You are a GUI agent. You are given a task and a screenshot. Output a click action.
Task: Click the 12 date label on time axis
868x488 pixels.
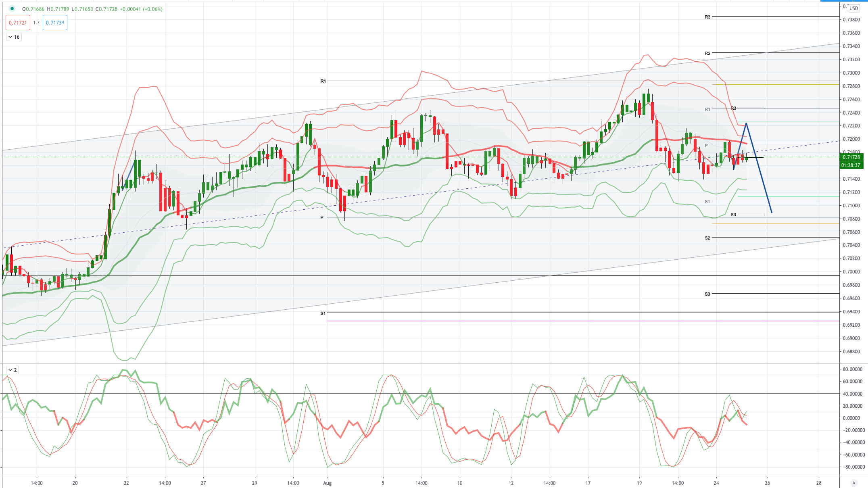[x=511, y=483]
